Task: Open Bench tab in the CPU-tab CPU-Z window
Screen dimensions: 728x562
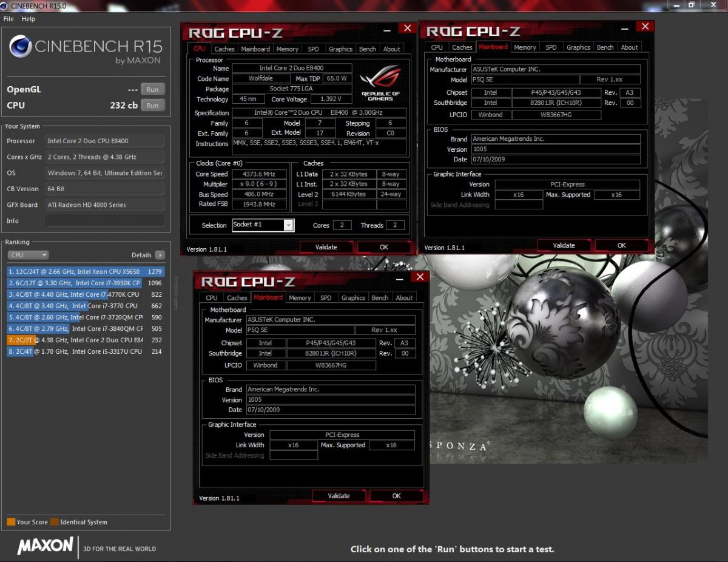Action: tap(368, 49)
